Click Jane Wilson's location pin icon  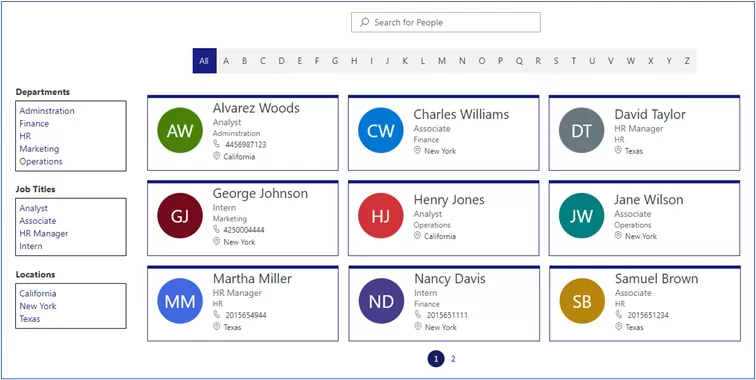click(618, 236)
